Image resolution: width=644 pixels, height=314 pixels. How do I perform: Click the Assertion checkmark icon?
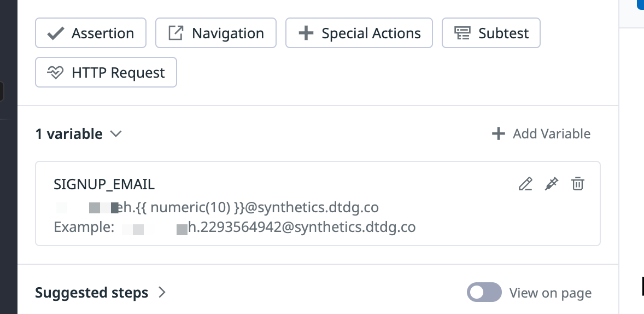pos(55,33)
